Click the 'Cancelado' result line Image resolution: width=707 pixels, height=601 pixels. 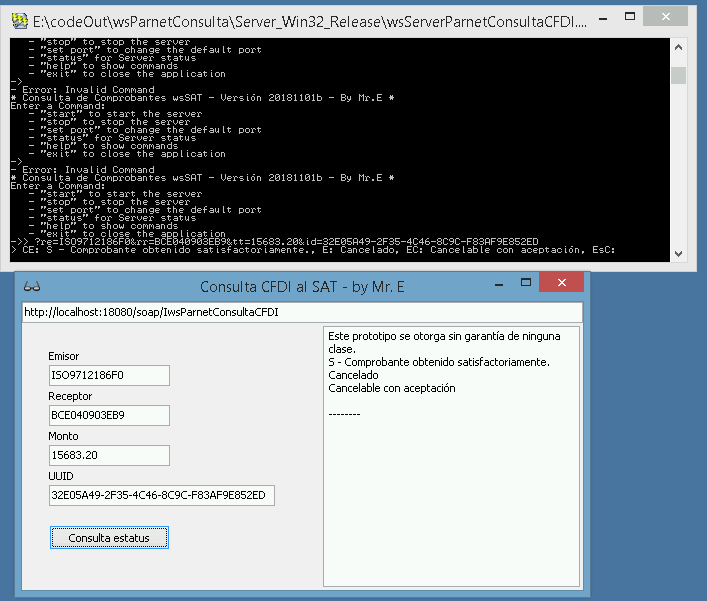353,375
